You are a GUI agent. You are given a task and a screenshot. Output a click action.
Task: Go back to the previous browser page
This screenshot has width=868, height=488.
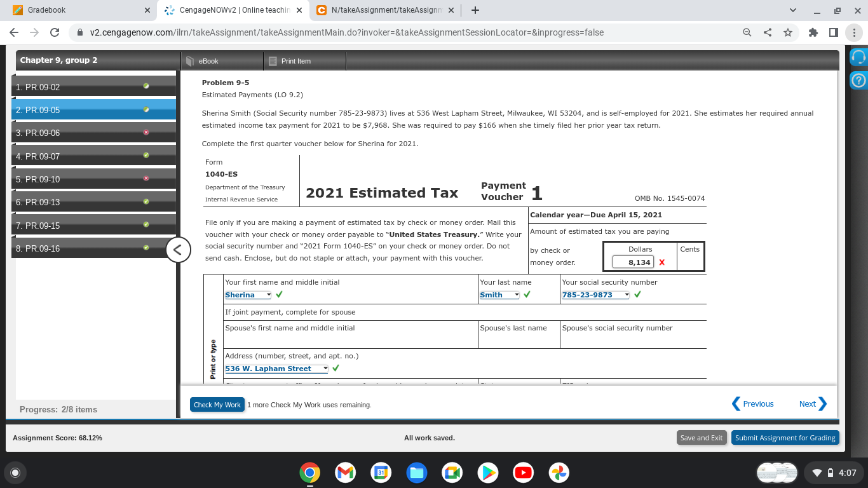(x=14, y=32)
